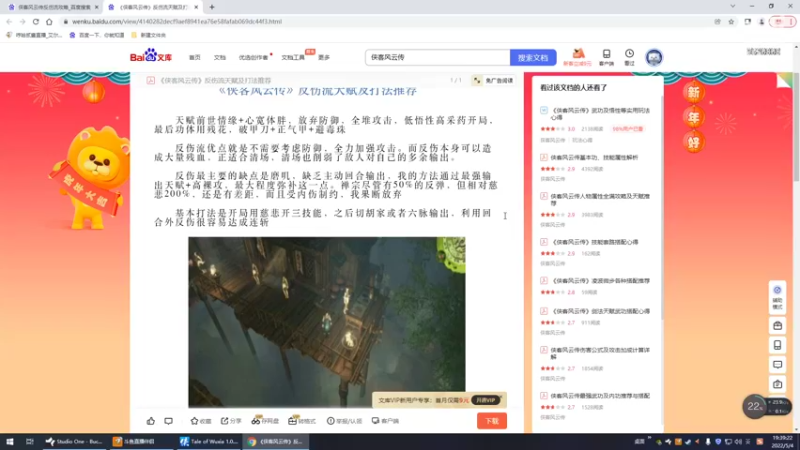This screenshot has height=450, width=800.
Task: Close the active Wenku browser tab
Action: point(196,7)
